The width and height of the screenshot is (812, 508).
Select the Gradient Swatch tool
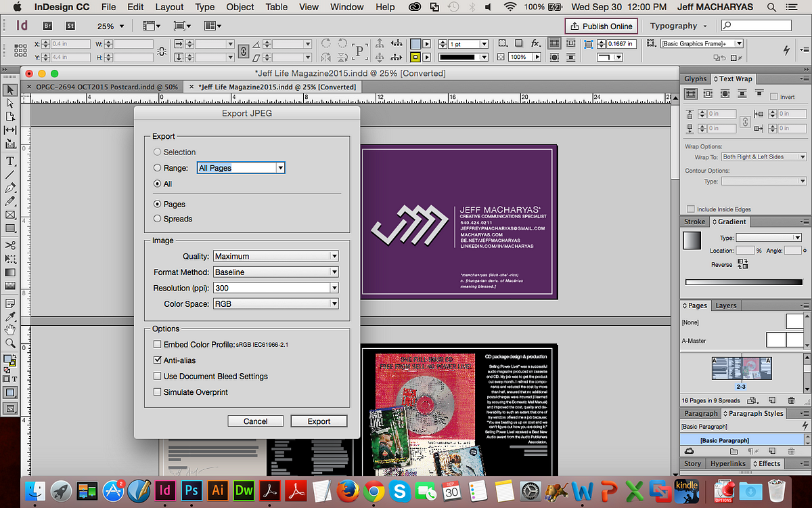click(10, 272)
